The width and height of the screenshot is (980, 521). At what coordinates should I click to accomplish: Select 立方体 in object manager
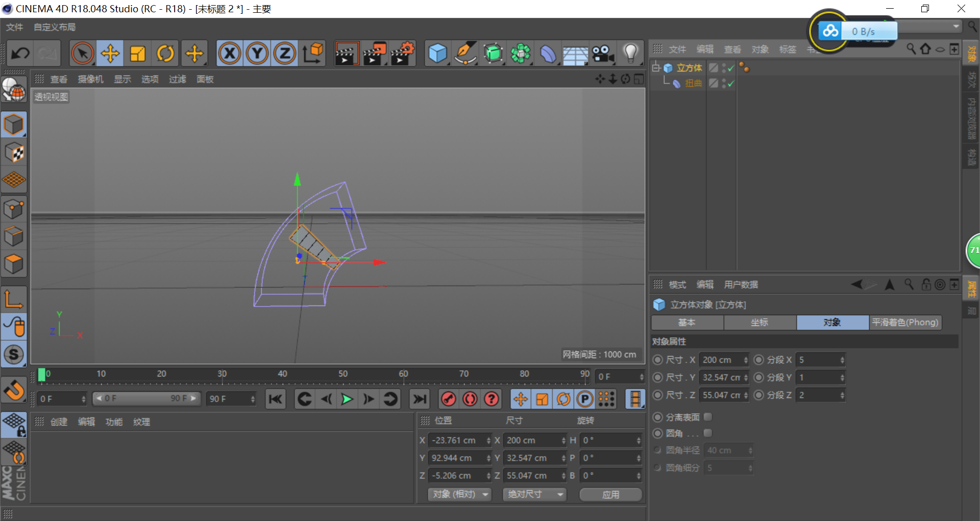tap(689, 68)
